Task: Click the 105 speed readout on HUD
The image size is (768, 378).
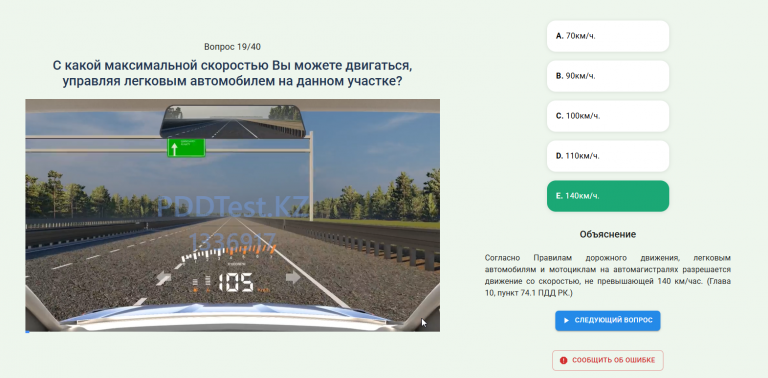Action: tap(236, 283)
